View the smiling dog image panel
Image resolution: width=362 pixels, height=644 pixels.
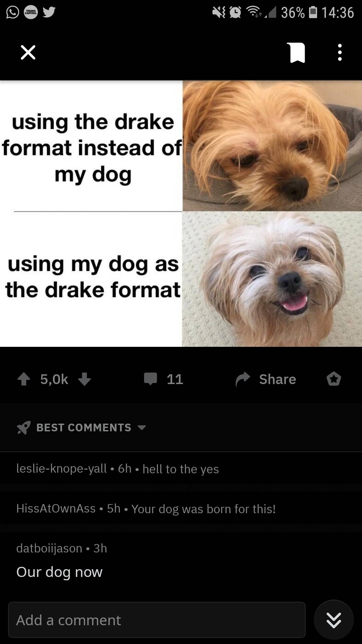click(x=272, y=279)
